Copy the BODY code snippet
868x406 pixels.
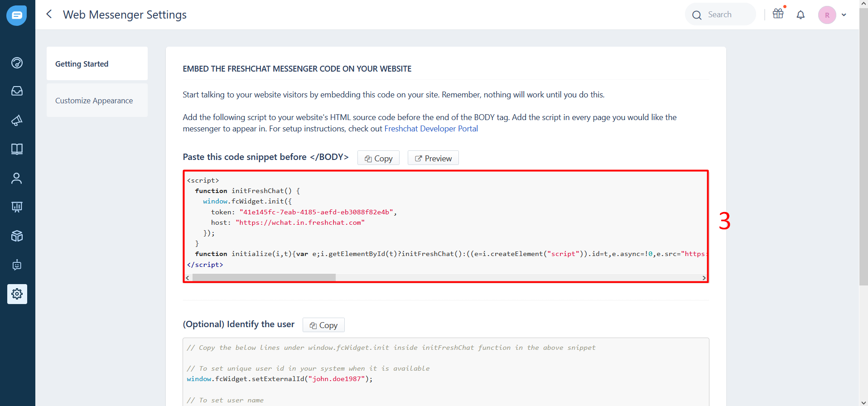point(378,158)
